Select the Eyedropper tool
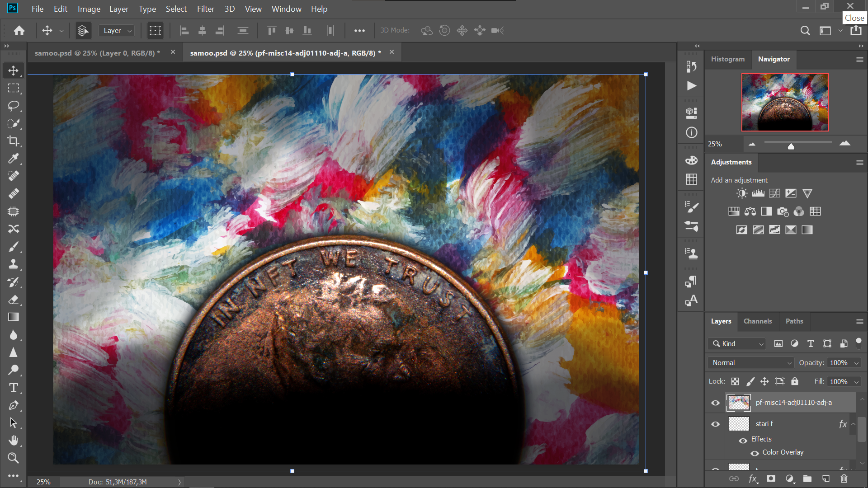868x488 pixels. pyautogui.click(x=13, y=159)
